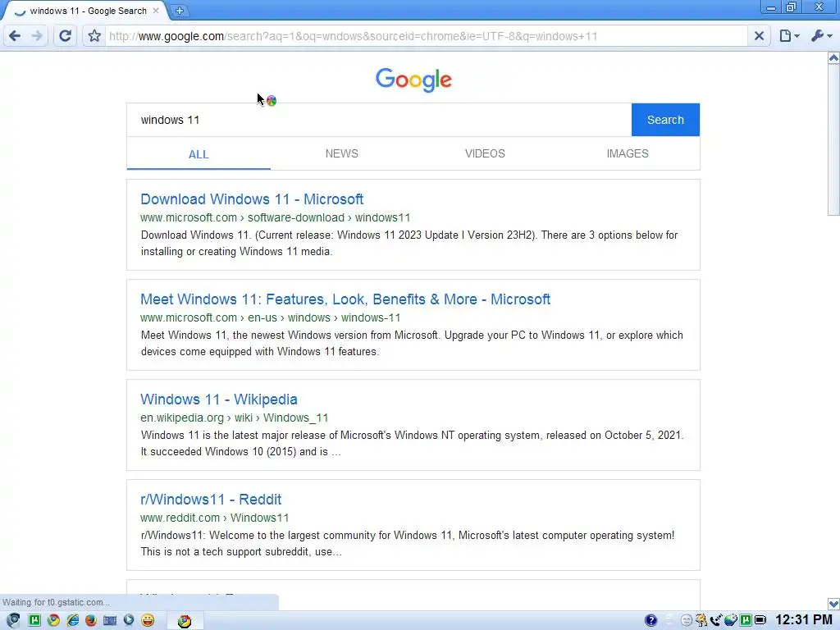The image size is (840, 630).
Task: Click the 'windows 11' search box
Action: point(379,120)
